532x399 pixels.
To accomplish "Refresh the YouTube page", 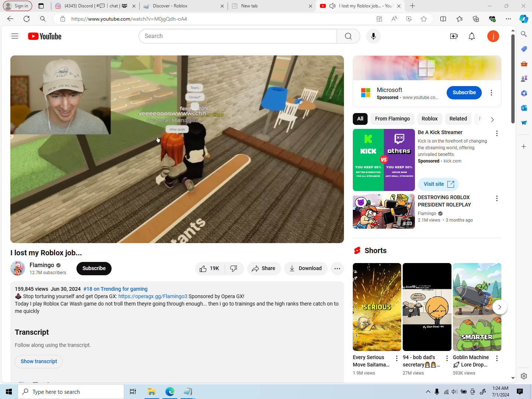I will point(27,19).
